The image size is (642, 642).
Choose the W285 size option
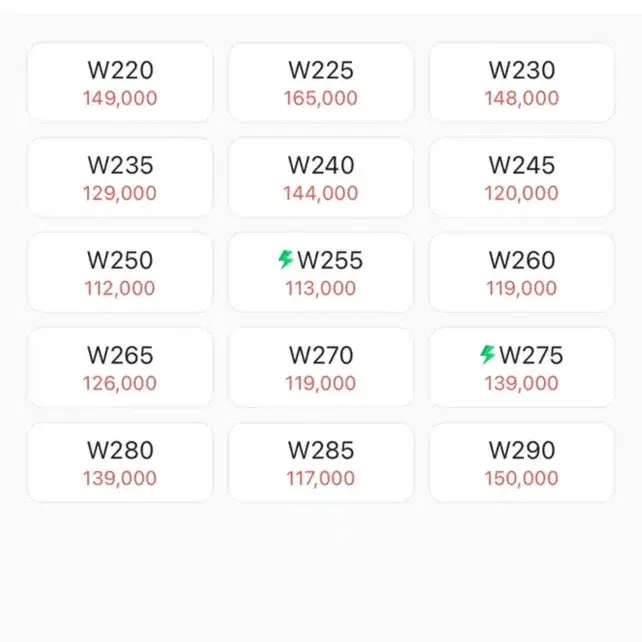pos(321,462)
